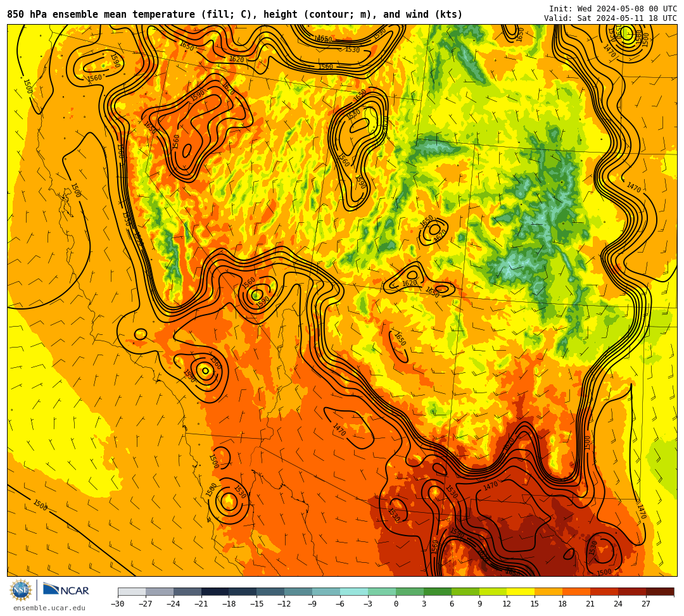The image size is (684, 616).
Task: Pick the dark navy −21 to −18 swatch
Action: (215, 591)
